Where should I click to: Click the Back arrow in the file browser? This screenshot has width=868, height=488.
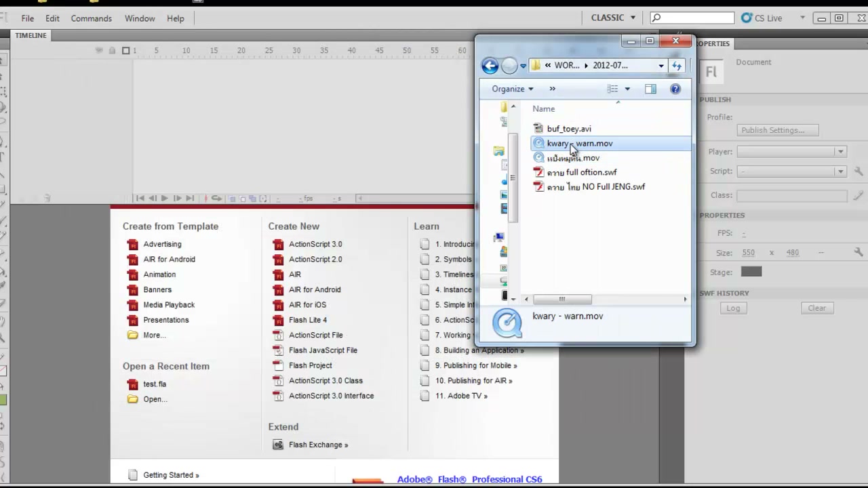click(x=490, y=66)
